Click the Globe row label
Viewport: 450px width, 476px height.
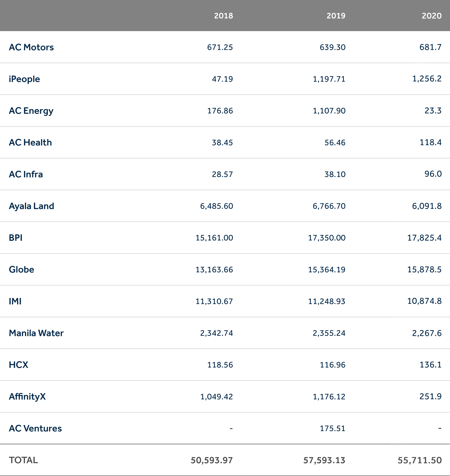21,269
